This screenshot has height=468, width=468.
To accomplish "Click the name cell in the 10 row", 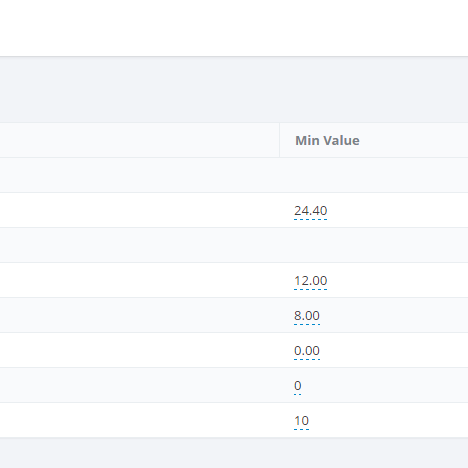I will [x=139, y=420].
